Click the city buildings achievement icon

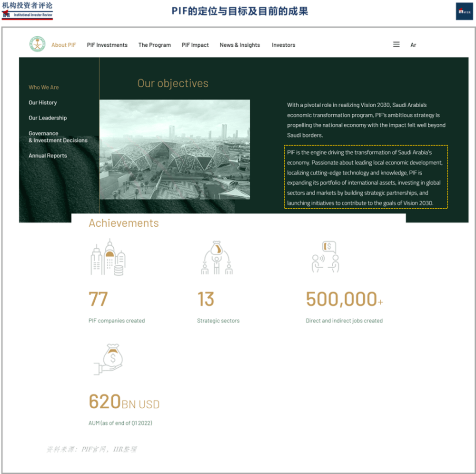(108, 257)
